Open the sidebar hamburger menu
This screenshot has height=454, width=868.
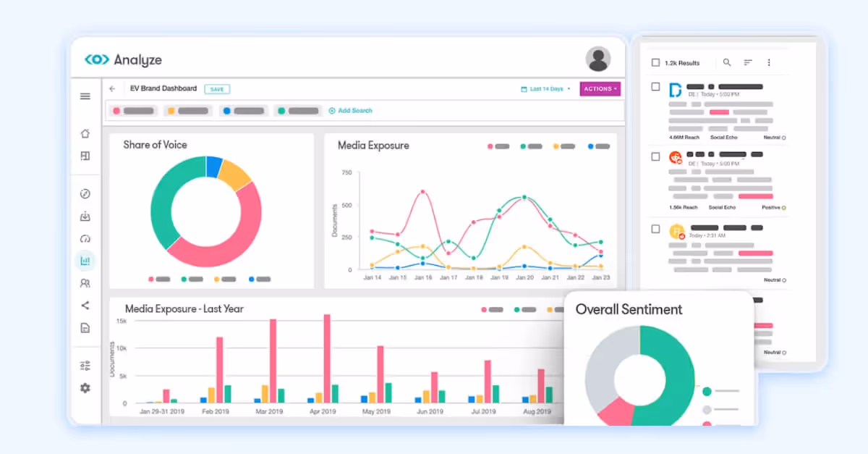[85, 96]
